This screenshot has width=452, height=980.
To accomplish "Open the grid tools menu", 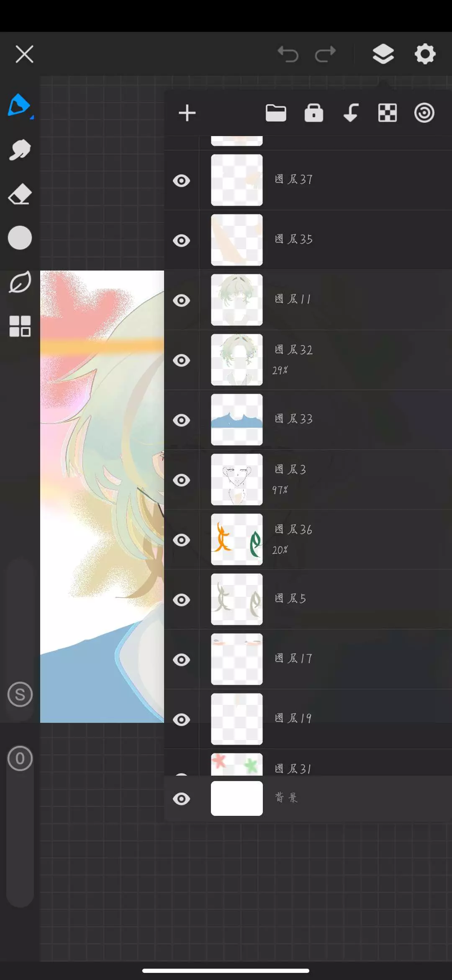I will point(20,326).
